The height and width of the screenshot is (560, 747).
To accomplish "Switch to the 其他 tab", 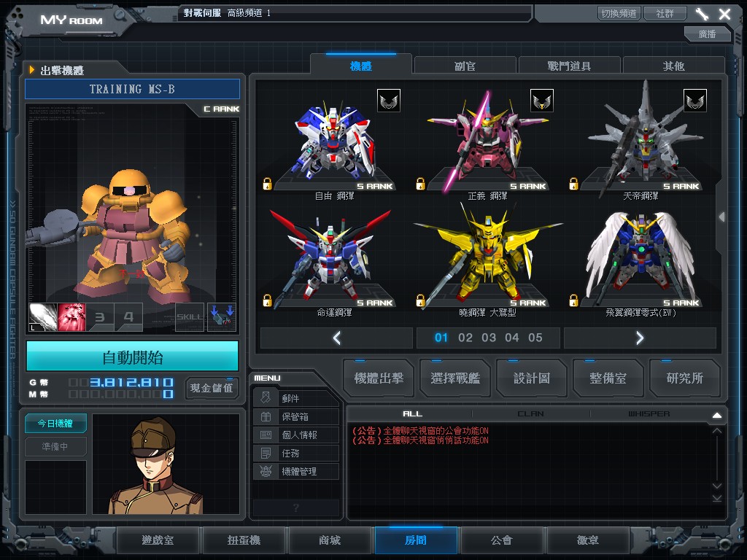I will [673, 66].
